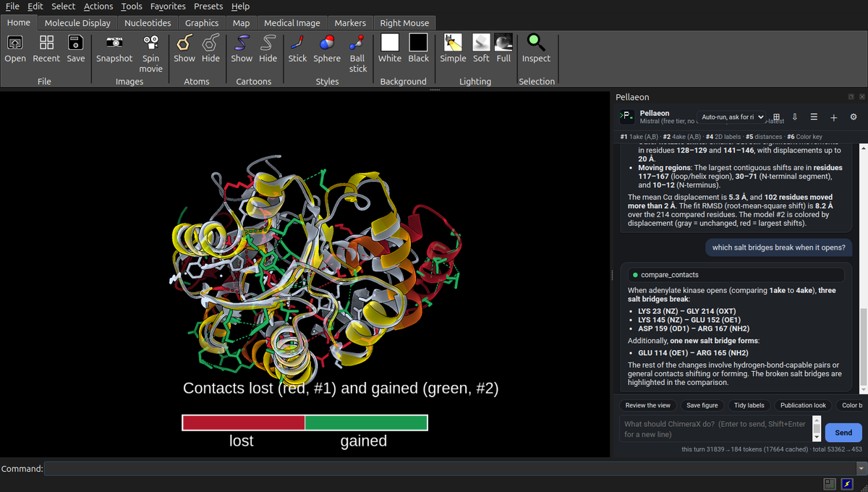Click the Publication look suggestion
This screenshot has width=868, height=492.
[x=803, y=406]
